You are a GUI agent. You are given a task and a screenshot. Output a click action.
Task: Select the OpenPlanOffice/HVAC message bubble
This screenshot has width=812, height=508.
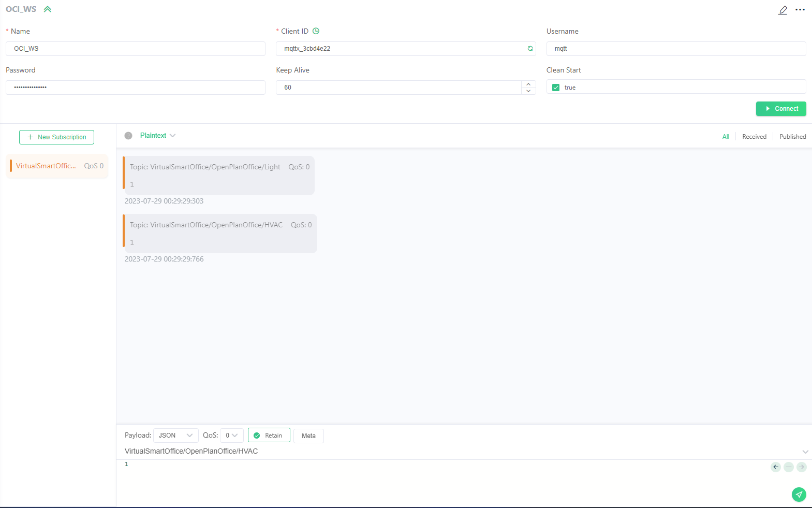coord(220,234)
